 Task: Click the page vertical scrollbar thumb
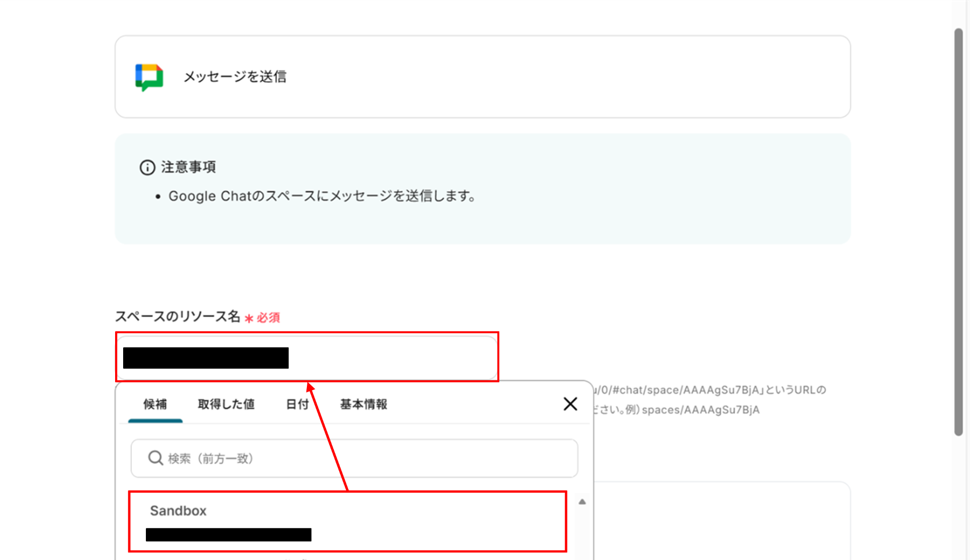958,232
